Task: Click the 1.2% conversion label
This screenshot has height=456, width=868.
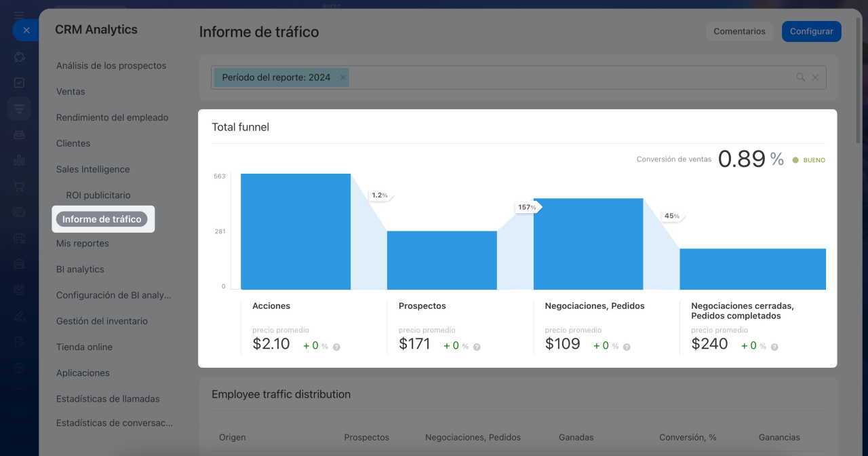Action: pos(380,195)
